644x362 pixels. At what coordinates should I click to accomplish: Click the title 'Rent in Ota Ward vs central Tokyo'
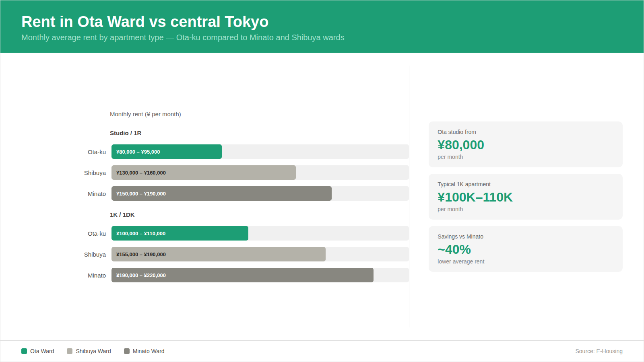[x=145, y=22]
